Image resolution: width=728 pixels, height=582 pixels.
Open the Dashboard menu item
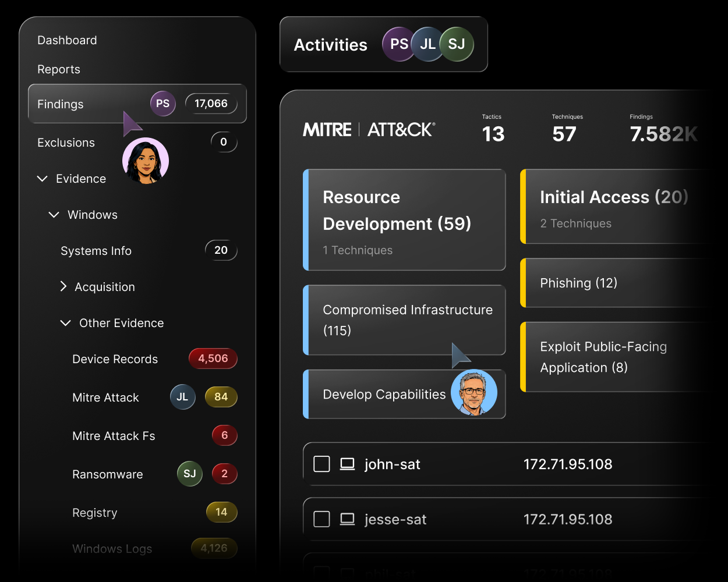point(67,40)
